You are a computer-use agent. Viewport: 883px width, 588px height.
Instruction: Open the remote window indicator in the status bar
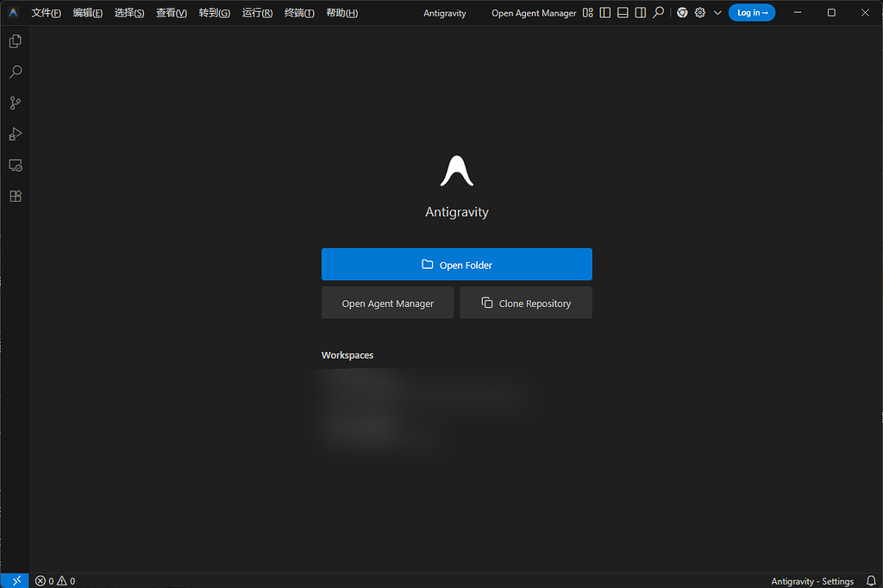pyautogui.click(x=16, y=581)
